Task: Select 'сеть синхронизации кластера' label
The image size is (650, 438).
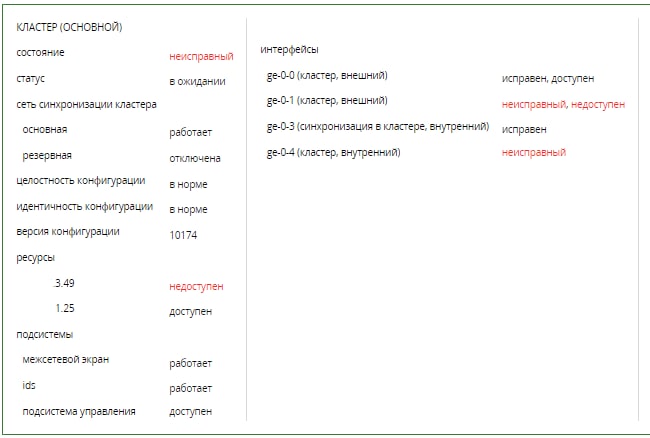Action: (x=86, y=104)
